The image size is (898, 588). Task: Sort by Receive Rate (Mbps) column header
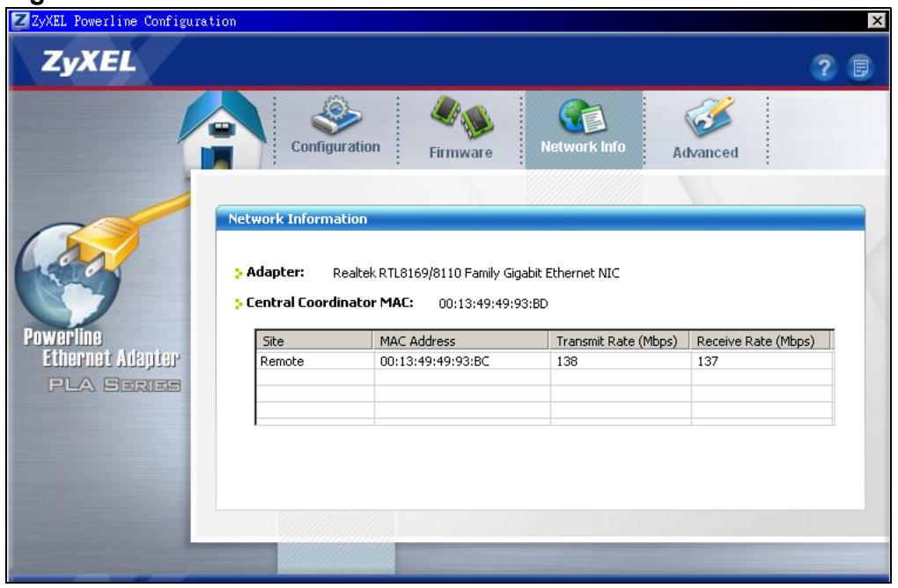[x=760, y=341]
